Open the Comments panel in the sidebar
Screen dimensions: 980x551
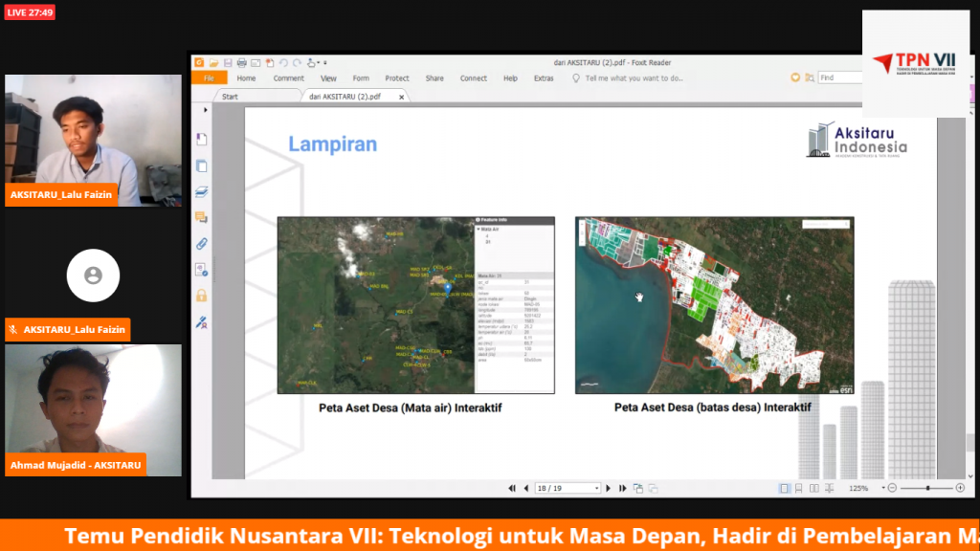click(x=201, y=217)
